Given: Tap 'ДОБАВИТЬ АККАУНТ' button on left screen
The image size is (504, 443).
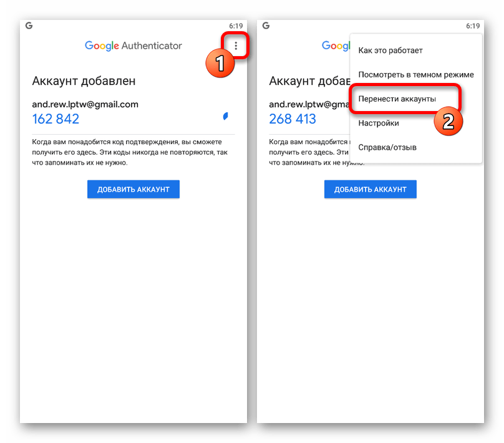Looking at the screenshot, I should point(133,189).
